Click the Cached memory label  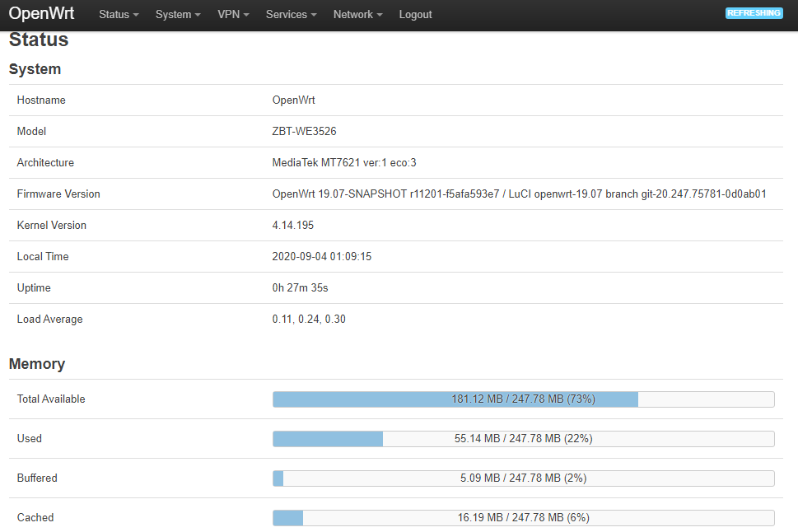pyautogui.click(x=35, y=518)
